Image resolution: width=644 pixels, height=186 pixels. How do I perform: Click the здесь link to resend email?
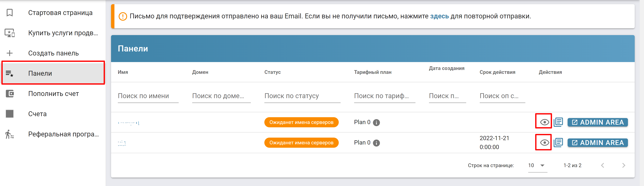click(x=439, y=16)
